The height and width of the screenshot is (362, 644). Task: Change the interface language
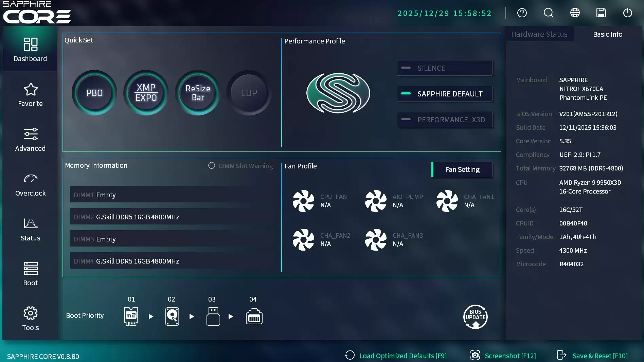coord(575,13)
